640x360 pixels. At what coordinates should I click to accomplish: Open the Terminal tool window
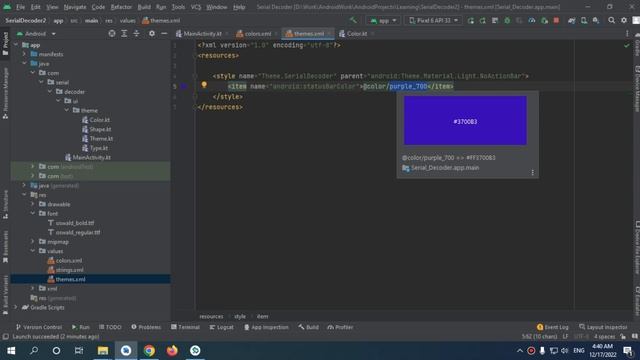(x=185, y=327)
